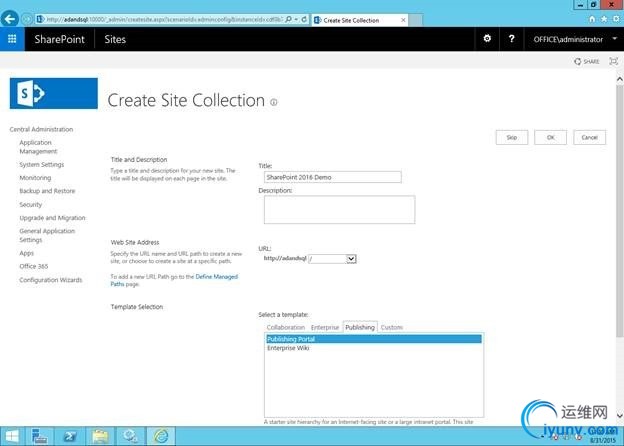Open the URL managed path dropdown
The width and height of the screenshot is (624, 446).
point(351,259)
